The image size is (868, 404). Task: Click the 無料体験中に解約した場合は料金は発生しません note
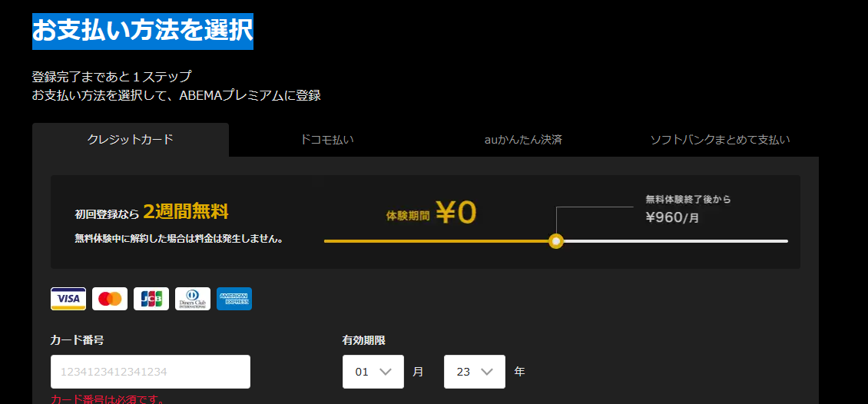pos(179,239)
